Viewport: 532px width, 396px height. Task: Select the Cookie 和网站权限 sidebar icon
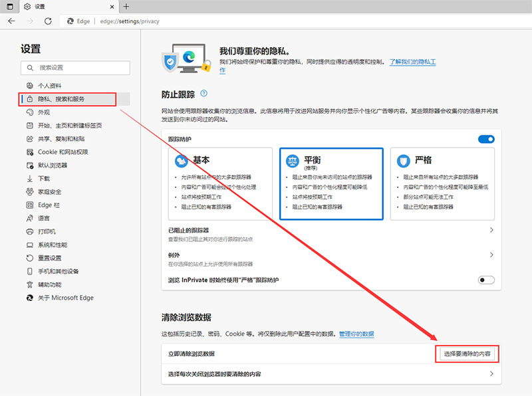click(x=29, y=151)
